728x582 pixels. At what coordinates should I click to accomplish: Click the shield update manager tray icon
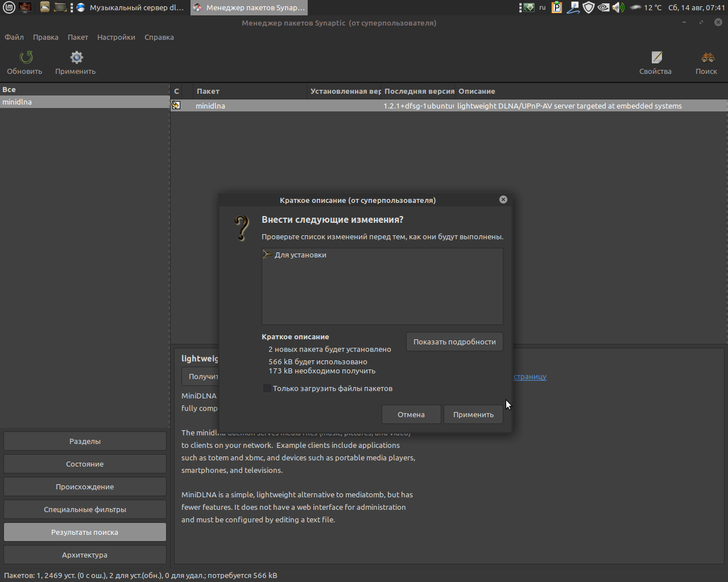[589, 7]
